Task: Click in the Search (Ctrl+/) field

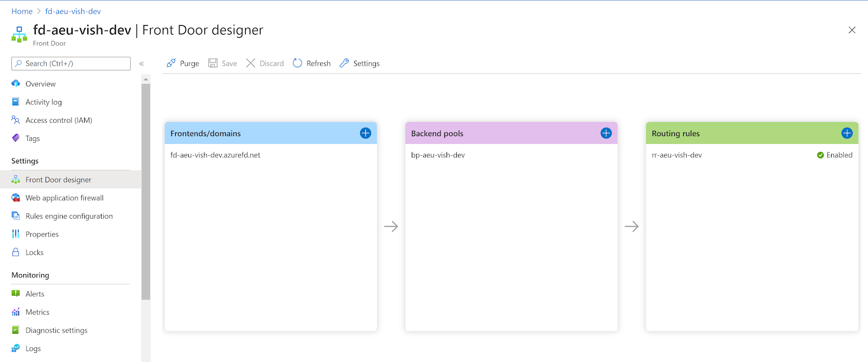Action: [71, 63]
